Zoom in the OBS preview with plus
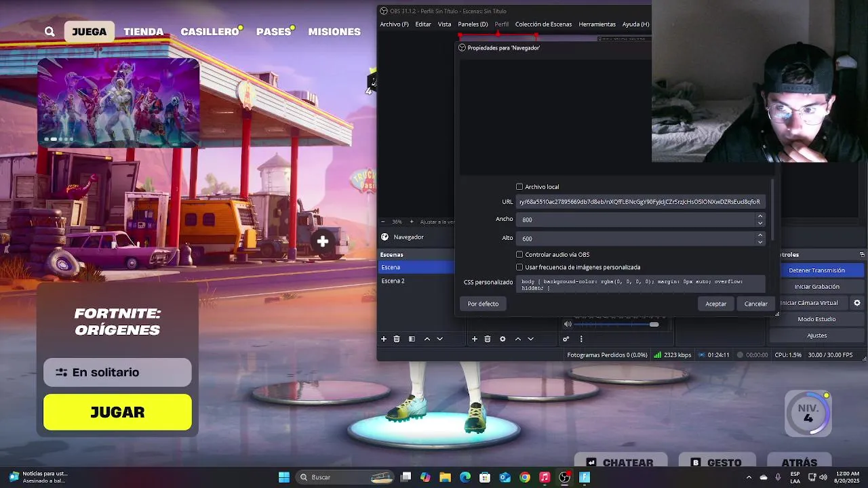868x488 pixels. pos(411,222)
